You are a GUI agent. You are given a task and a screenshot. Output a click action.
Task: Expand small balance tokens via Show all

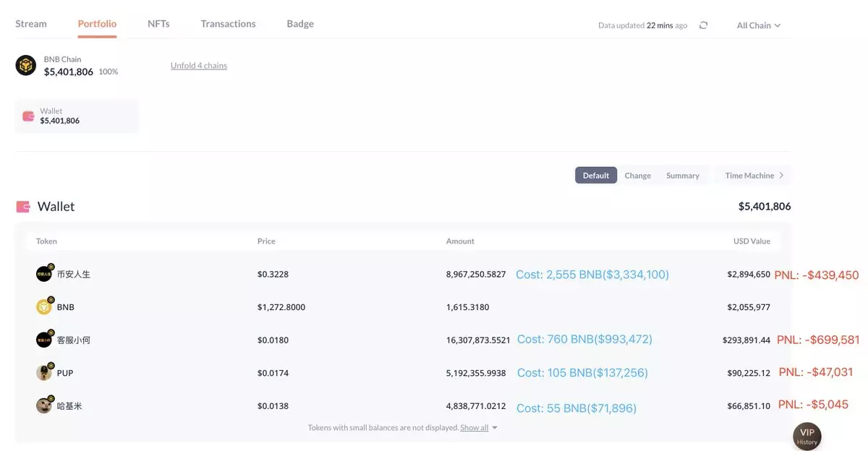pos(478,428)
